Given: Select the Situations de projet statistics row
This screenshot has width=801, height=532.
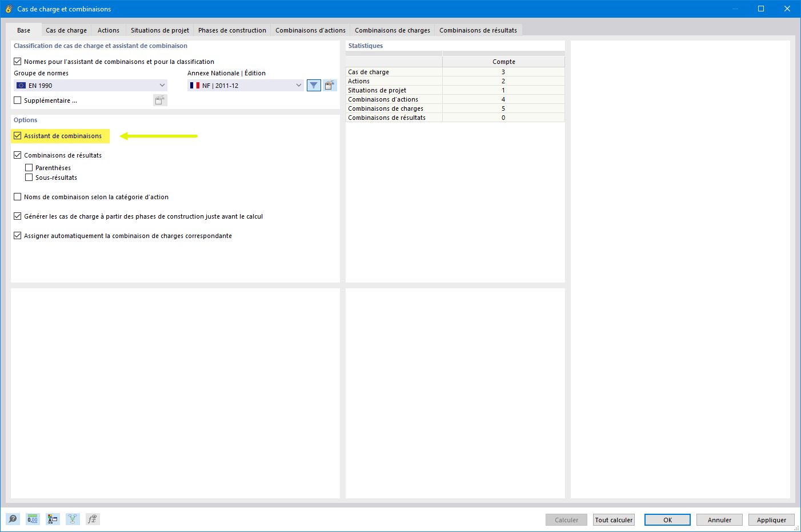Looking at the screenshot, I should [x=455, y=90].
